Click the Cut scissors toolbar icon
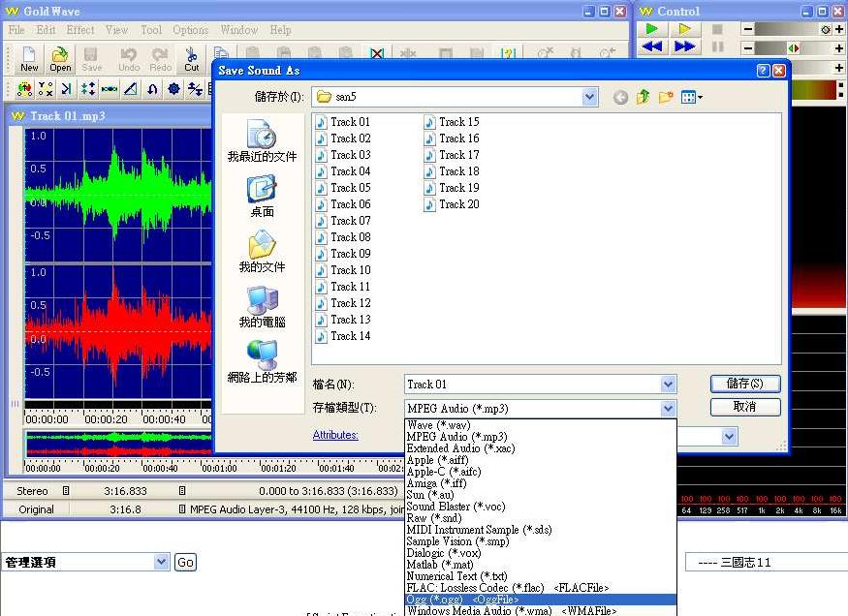The image size is (848, 616). point(192,59)
